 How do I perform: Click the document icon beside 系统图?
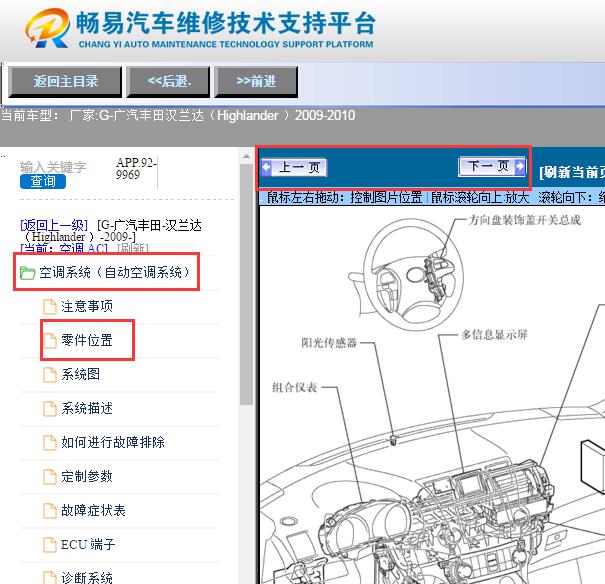click(49, 375)
